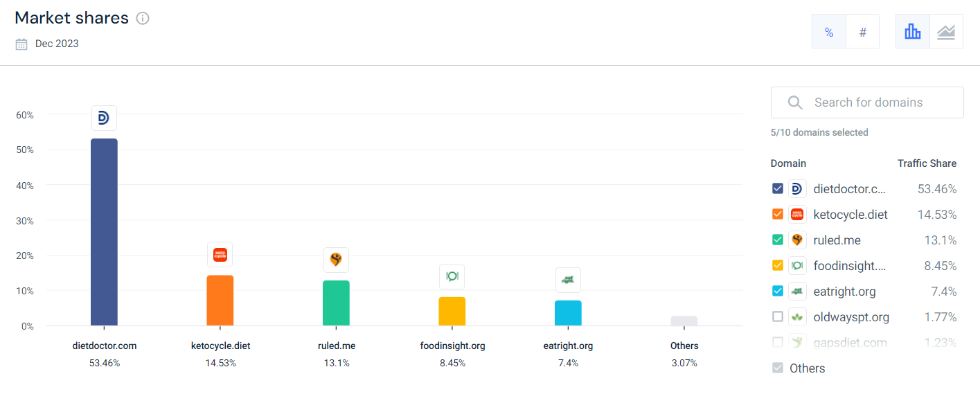This screenshot has height=394, width=980.
Task: Switch to percentage view
Action: coord(829,32)
